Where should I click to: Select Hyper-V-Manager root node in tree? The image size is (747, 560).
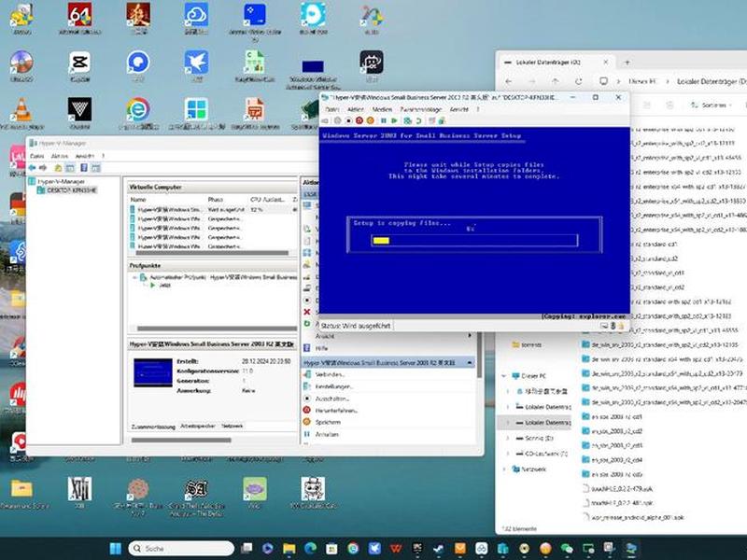point(61,181)
